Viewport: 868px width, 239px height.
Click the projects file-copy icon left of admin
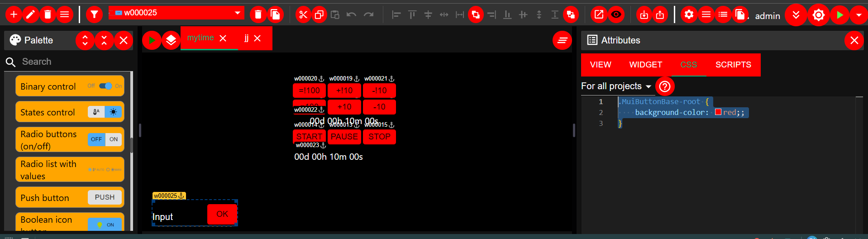[740, 14]
